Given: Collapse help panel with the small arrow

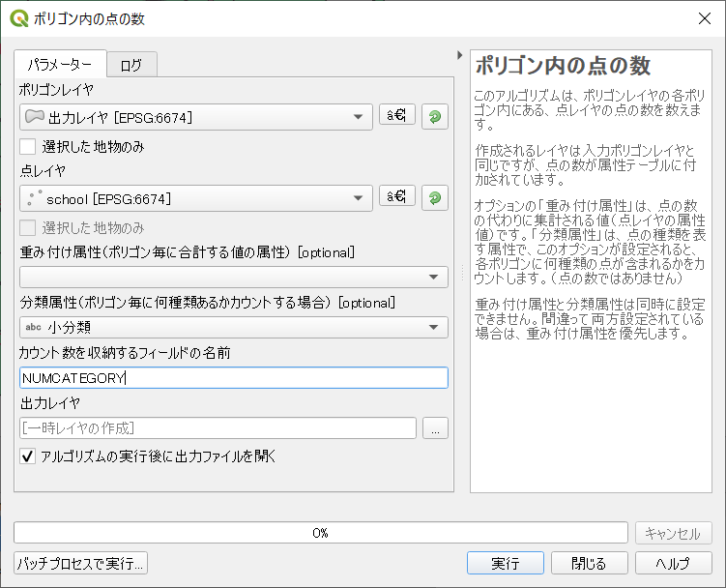Looking at the screenshot, I should 459,55.
